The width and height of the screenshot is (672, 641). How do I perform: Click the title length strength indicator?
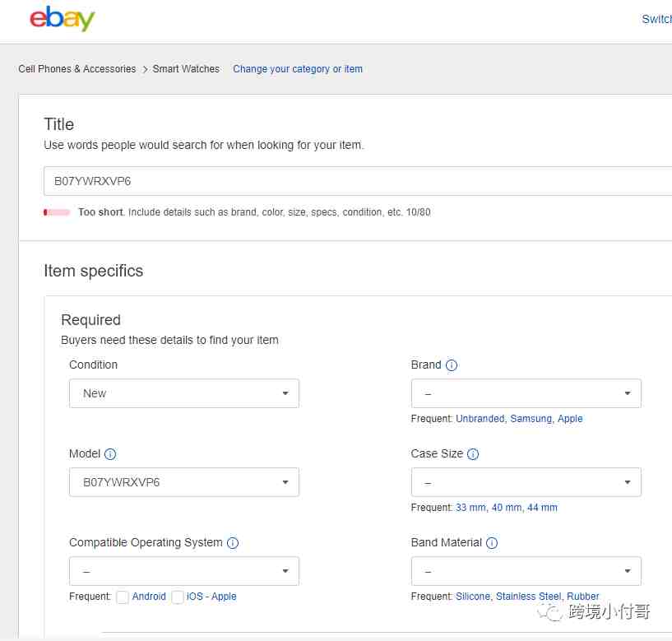click(57, 212)
